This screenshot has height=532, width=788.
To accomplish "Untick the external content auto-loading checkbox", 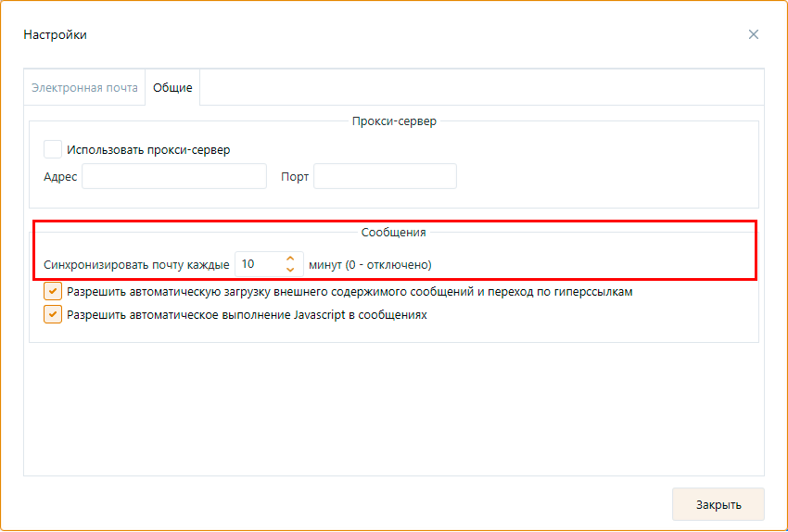I will point(53,292).
